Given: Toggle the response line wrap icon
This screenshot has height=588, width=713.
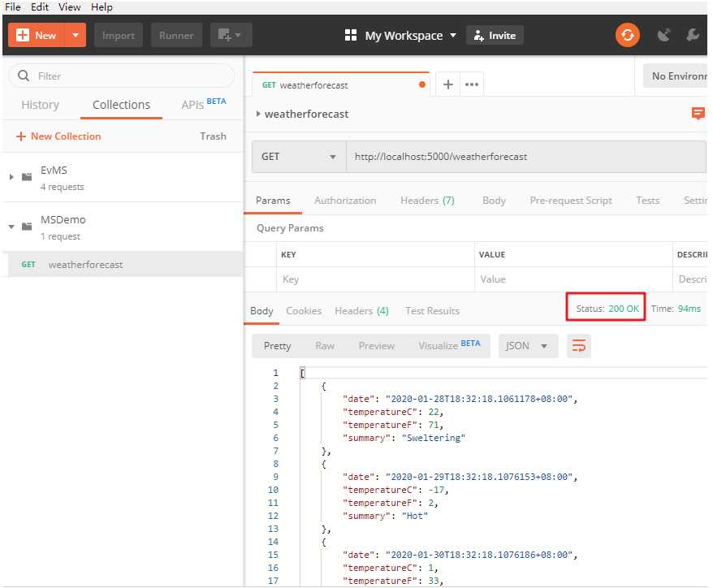Looking at the screenshot, I should (579, 346).
